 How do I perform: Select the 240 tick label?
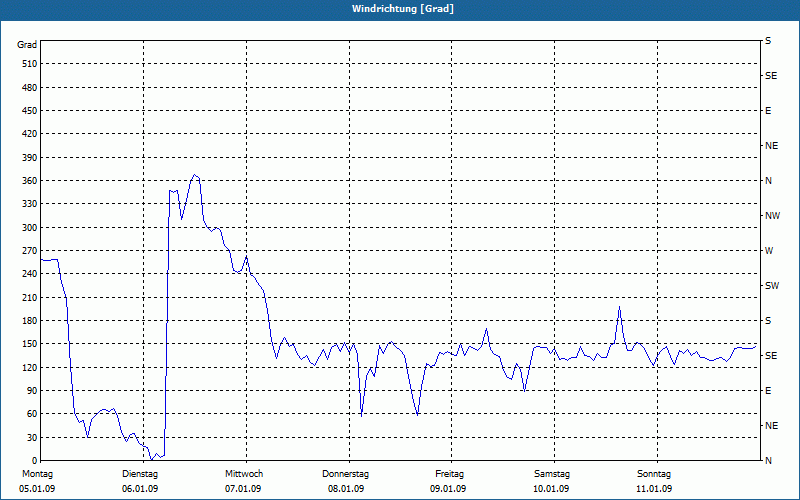(30, 274)
